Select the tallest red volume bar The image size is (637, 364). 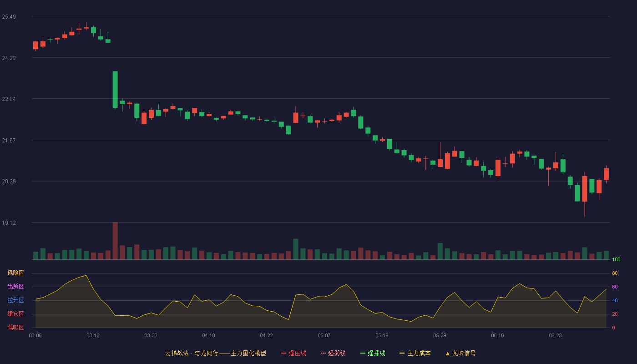[x=115, y=241]
